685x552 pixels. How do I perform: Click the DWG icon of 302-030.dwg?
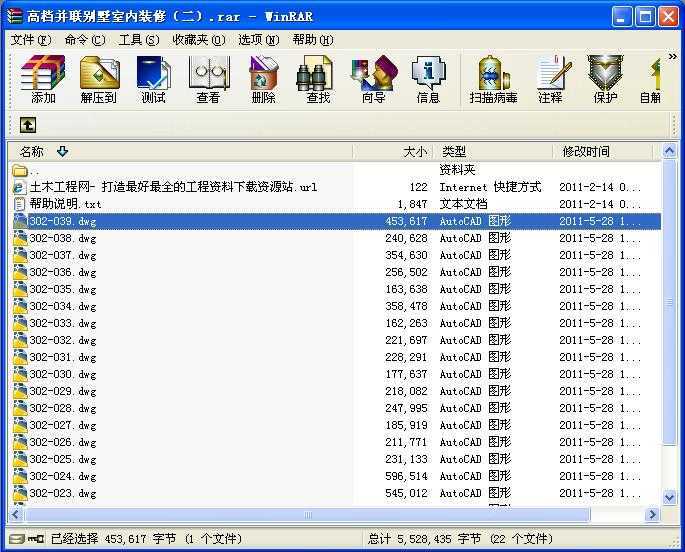[x=20, y=374]
